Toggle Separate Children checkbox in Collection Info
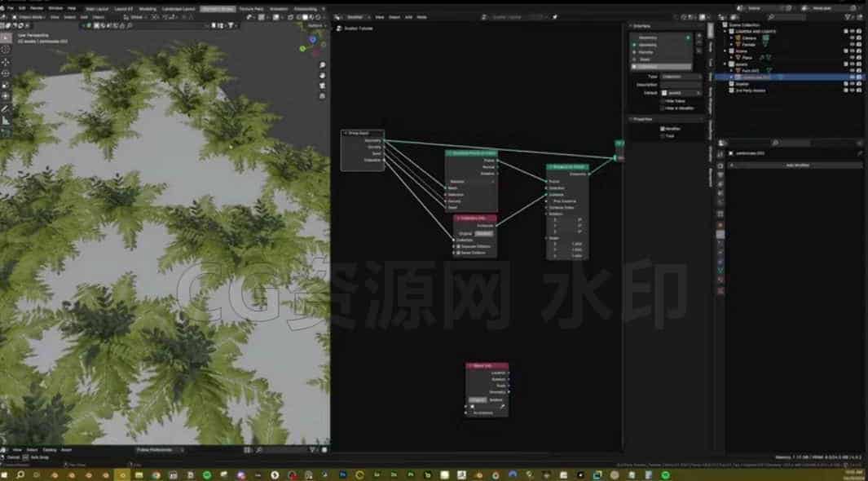This screenshot has height=481, width=868. [x=458, y=246]
